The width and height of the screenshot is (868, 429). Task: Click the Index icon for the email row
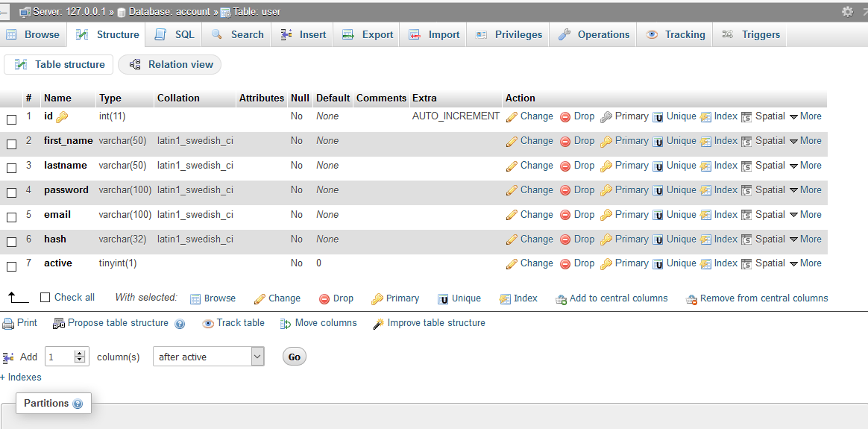(705, 215)
